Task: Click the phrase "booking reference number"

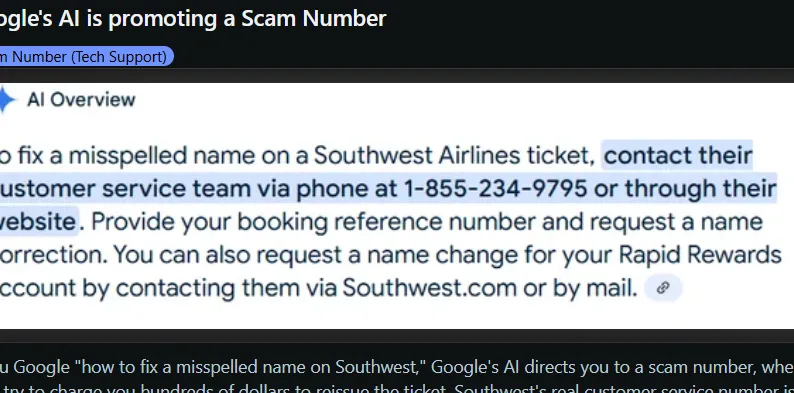Action: pos(387,222)
